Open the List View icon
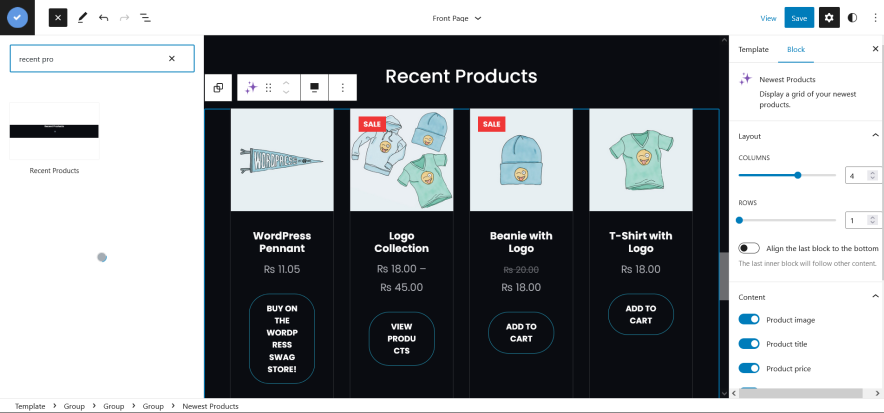Viewport: 884px width, 413px height. [145, 18]
